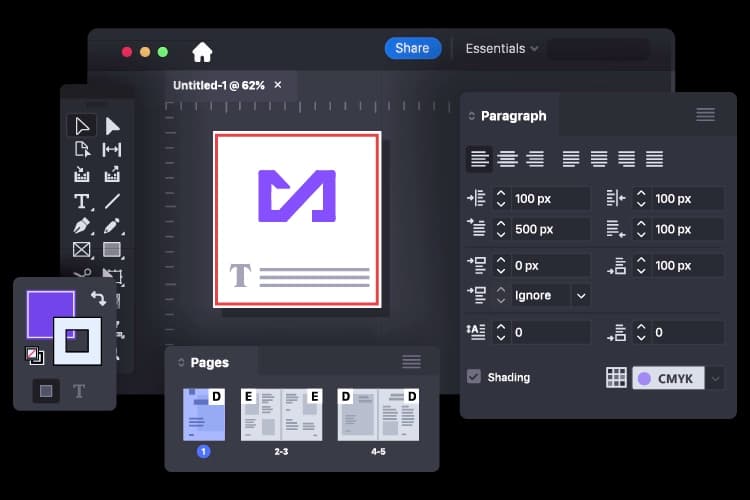This screenshot has width=750, height=500.
Task: Open the CMYK shading color dropdown
Action: point(716,378)
